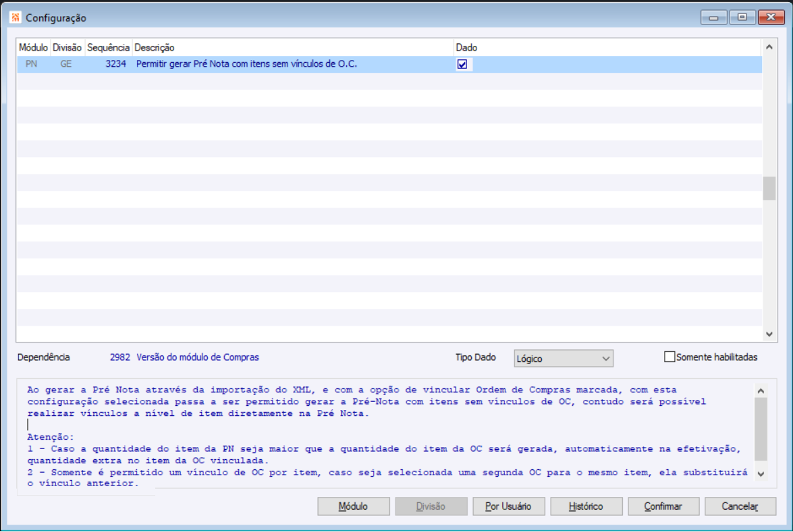
Task: Click the Cancelar button
Action: click(740, 506)
